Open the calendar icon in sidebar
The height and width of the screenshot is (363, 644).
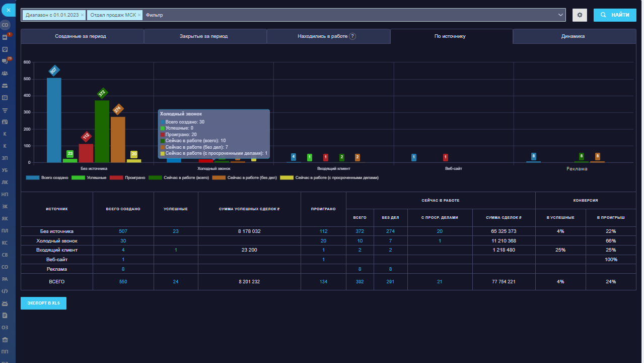point(5,98)
